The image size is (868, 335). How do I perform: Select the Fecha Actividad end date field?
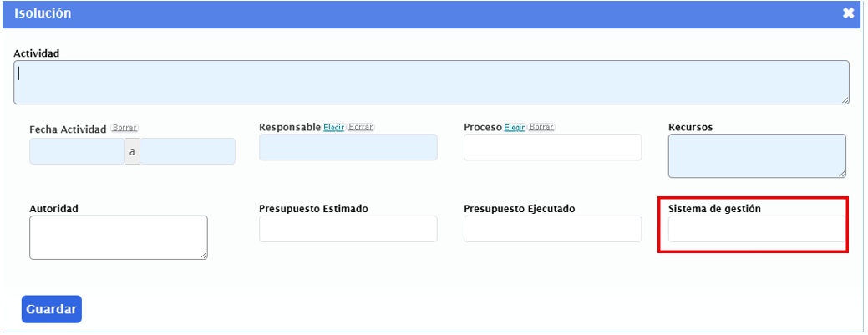coord(187,151)
